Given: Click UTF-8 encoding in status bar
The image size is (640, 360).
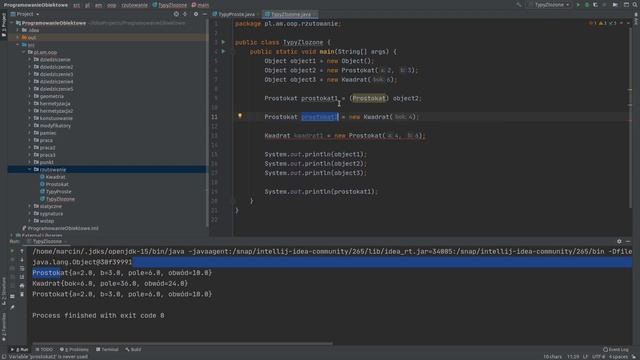Looking at the screenshot, I should 598,356.
